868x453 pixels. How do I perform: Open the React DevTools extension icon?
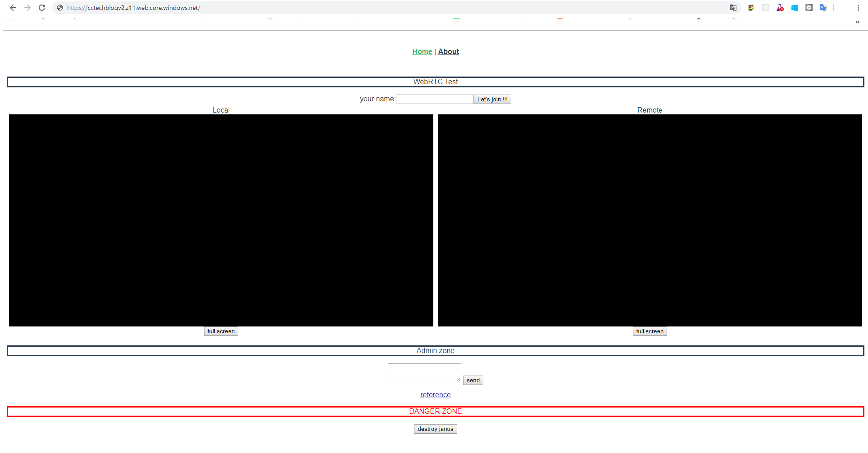pos(765,8)
